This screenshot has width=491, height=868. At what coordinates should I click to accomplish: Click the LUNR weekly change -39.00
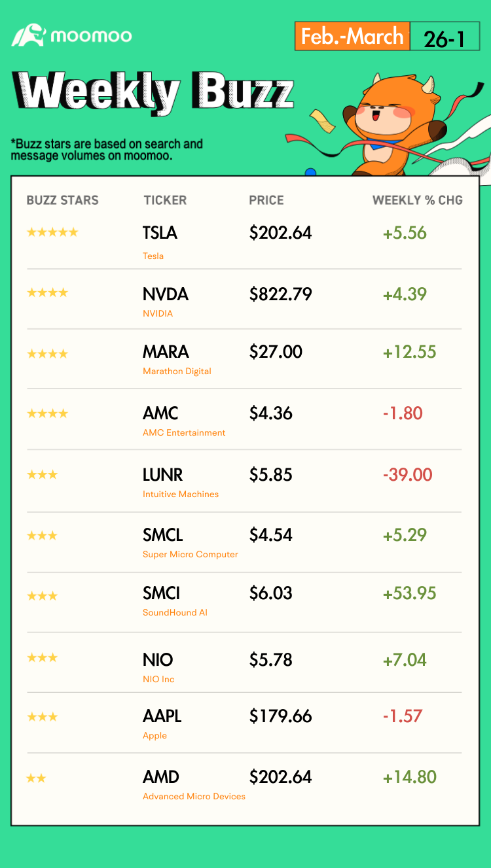pos(408,474)
